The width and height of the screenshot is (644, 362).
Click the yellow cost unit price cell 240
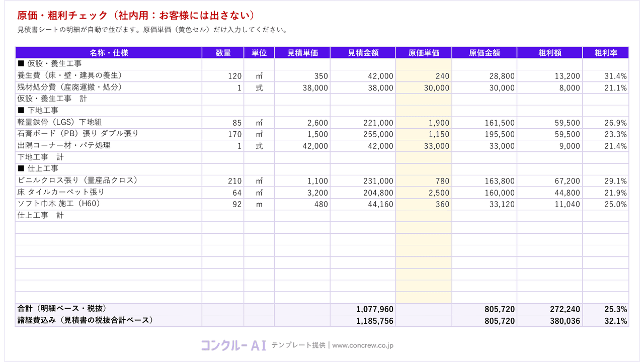tap(424, 76)
